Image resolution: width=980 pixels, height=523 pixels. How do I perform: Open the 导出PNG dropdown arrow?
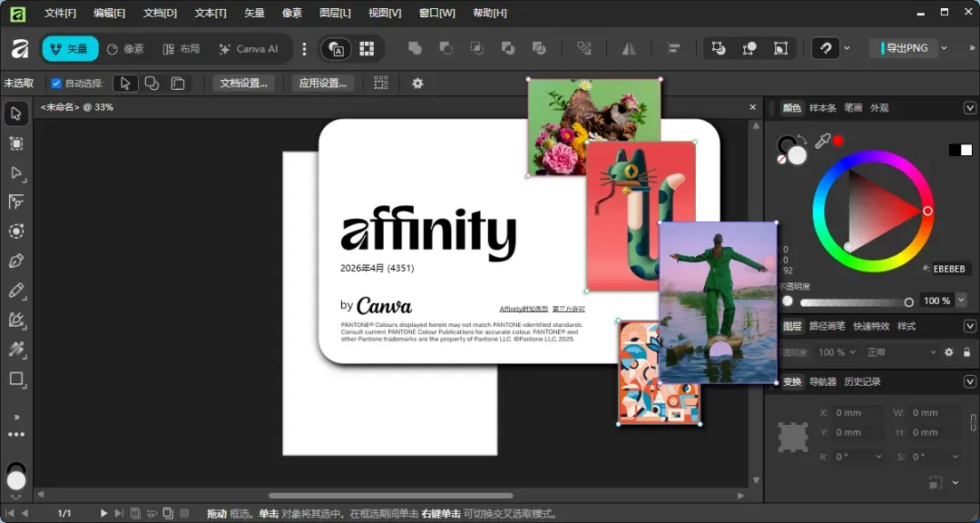(x=944, y=48)
